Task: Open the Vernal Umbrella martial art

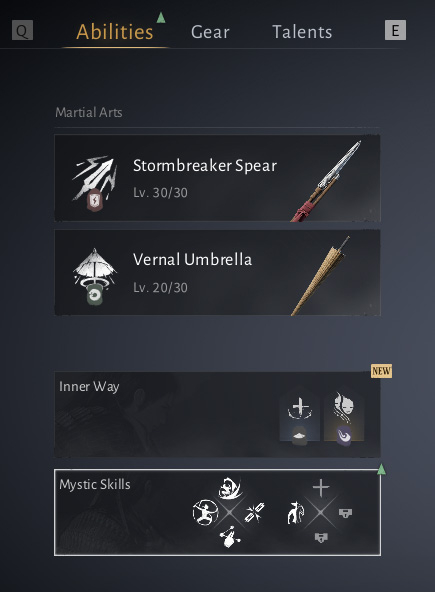Action: pyautogui.click(x=217, y=272)
